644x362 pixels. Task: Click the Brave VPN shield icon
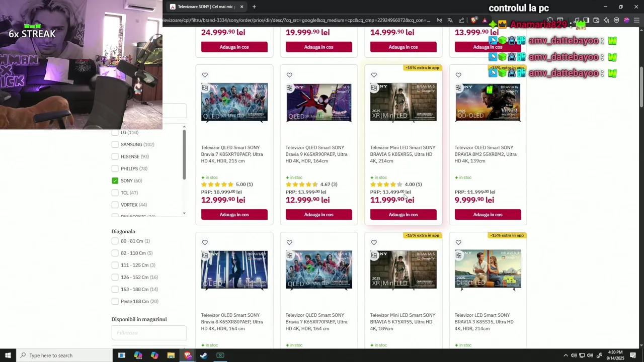click(616, 20)
